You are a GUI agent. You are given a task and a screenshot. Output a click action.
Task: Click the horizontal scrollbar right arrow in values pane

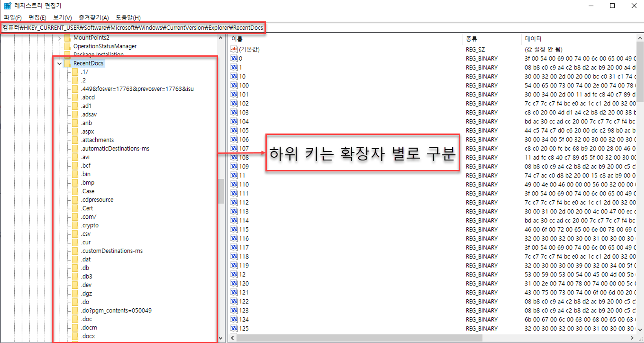[x=632, y=338]
